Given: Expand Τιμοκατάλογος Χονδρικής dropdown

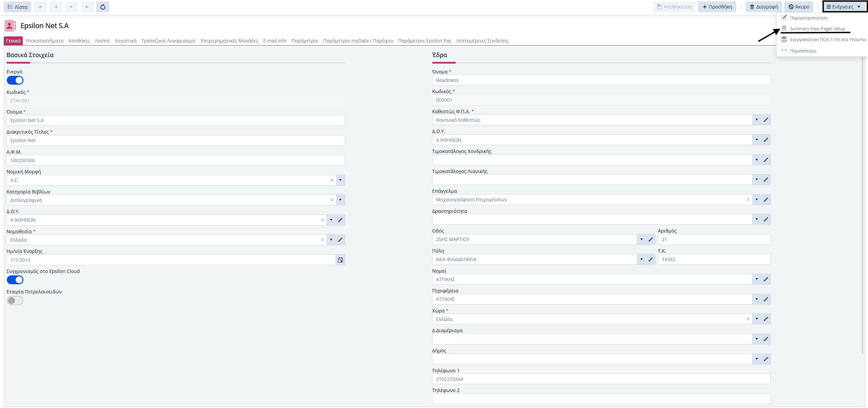Looking at the screenshot, I should click(x=756, y=160).
